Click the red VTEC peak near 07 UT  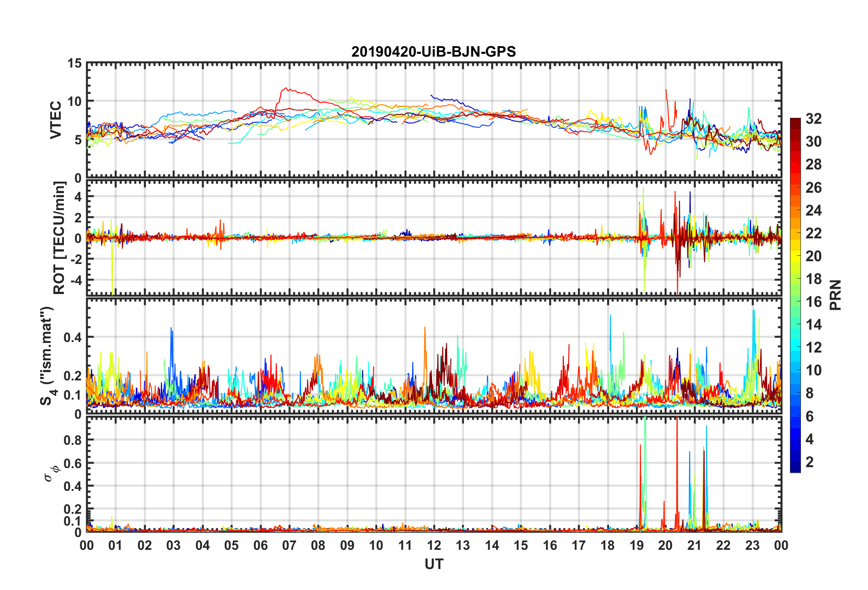point(287,89)
